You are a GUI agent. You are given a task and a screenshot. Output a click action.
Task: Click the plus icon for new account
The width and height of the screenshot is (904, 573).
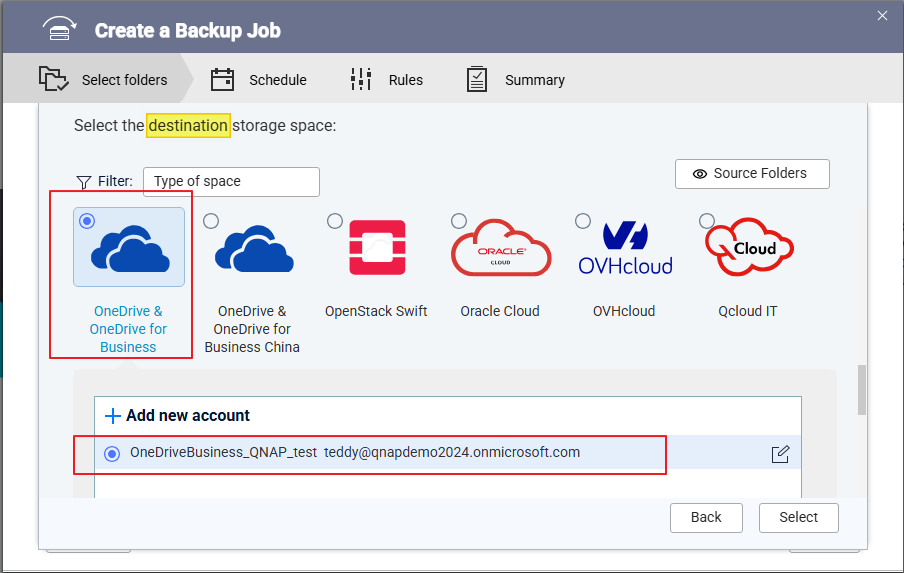click(113, 416)
